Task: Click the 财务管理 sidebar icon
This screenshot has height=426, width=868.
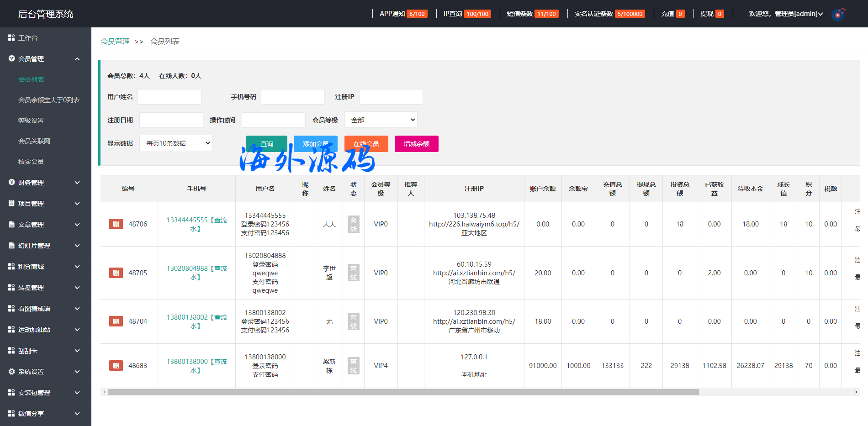Action: click(x=11, y=182)
